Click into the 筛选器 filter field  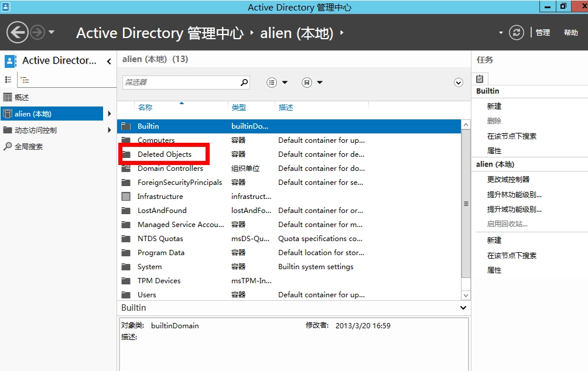180,83
